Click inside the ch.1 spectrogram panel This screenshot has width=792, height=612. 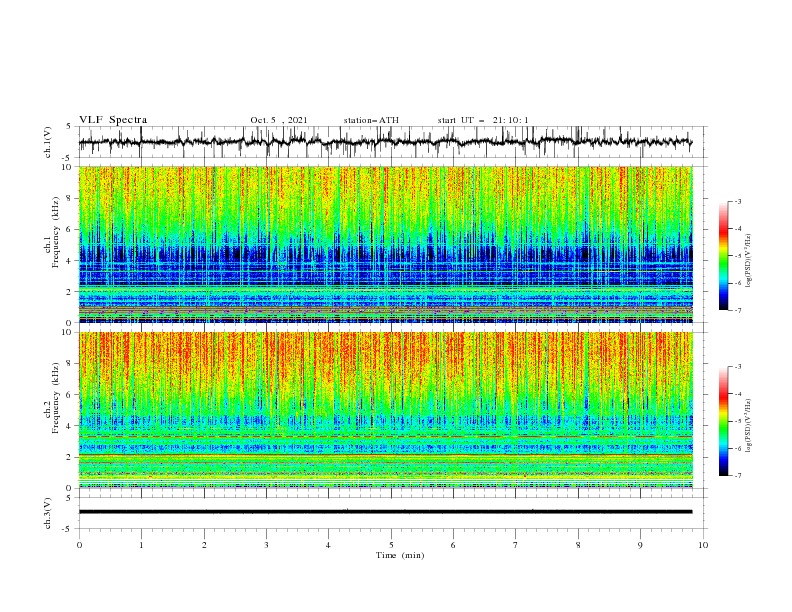point(386,244)
